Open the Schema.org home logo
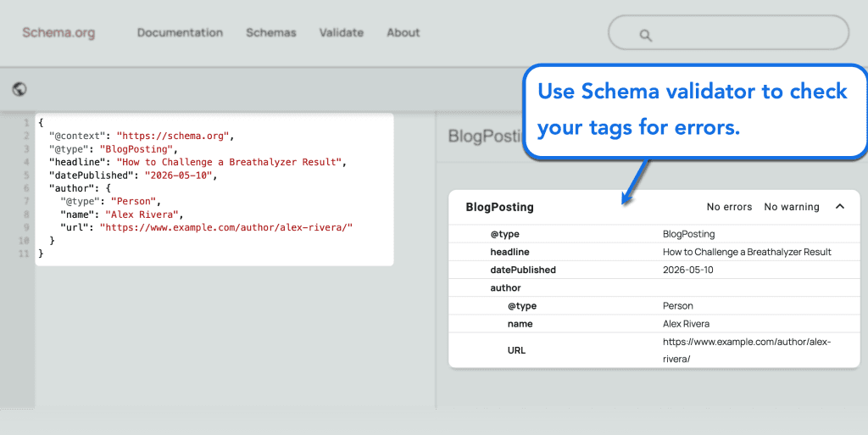The height and width of the screenshot is (435, 868). pos(58,33)
